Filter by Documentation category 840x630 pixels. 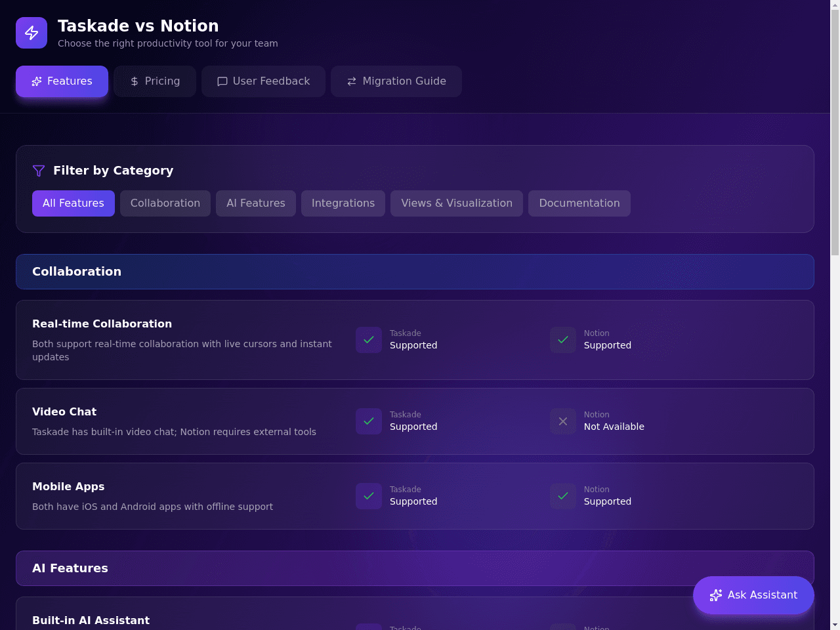click(579, 203)
